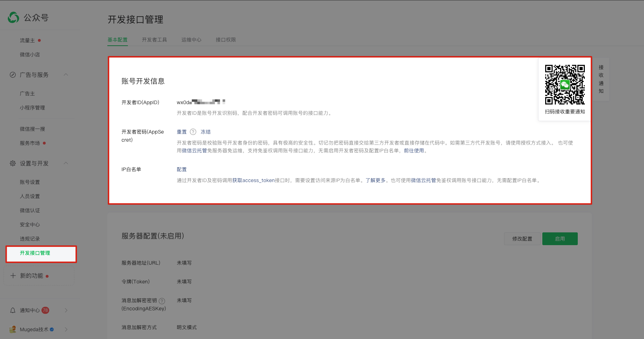The width and height of the screenshot is (644, 339).
Task: Click the QR code for 扫码接收重要通知
Action: (565, 85)
